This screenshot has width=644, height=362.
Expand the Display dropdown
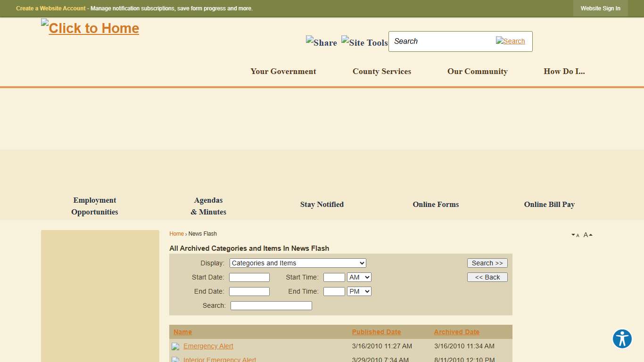(297, 263)
